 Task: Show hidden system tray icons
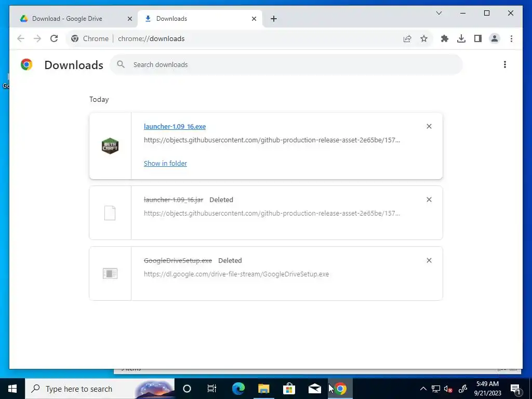point(423,389)
